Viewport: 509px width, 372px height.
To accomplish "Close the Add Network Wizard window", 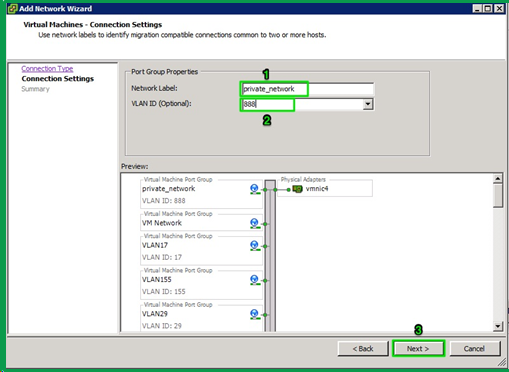I will pyautogui.click(x=499, y=9).
